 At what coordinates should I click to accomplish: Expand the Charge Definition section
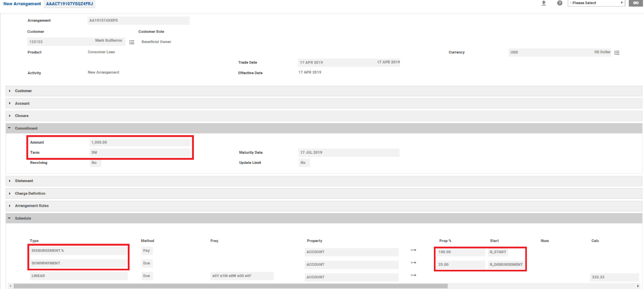coord(30,193)
